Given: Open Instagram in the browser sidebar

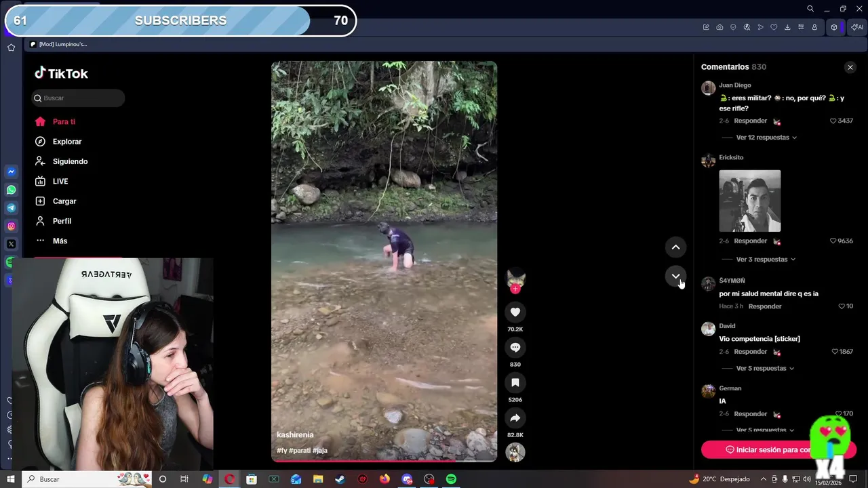Looking at the screenshot, I should coord(11,226).
